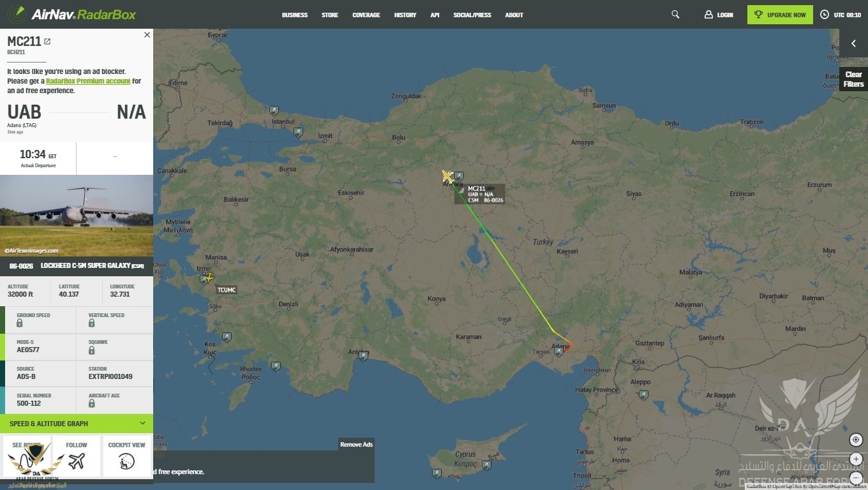Select the MC211 aircraft marker near Ankara

[447, 176]
